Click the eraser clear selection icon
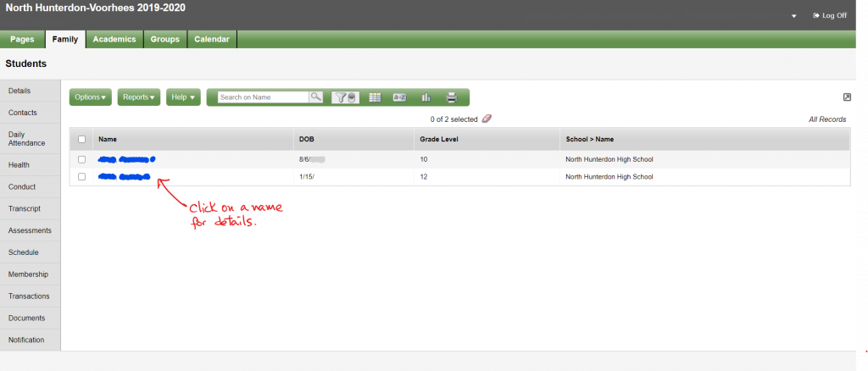The image size is (868, 371). tap(487, 119)
